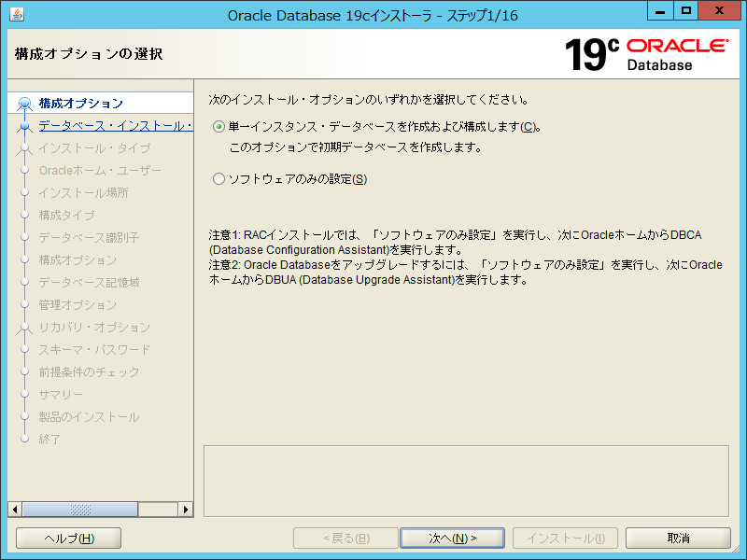Viewport: 747px width, 560px height.
Task: Open the 構成オプション step at the top of the step list
Action: (x=81, y=104)
